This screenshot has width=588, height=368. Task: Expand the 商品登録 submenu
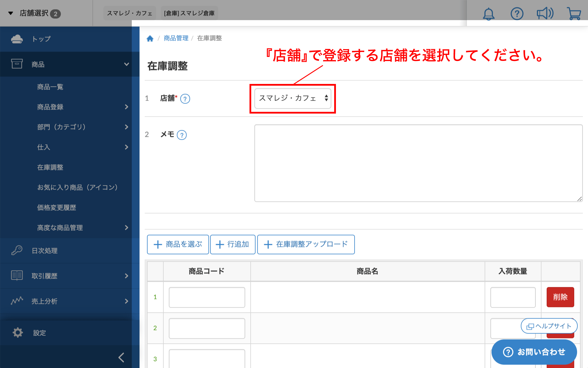(x=127, y=107)
